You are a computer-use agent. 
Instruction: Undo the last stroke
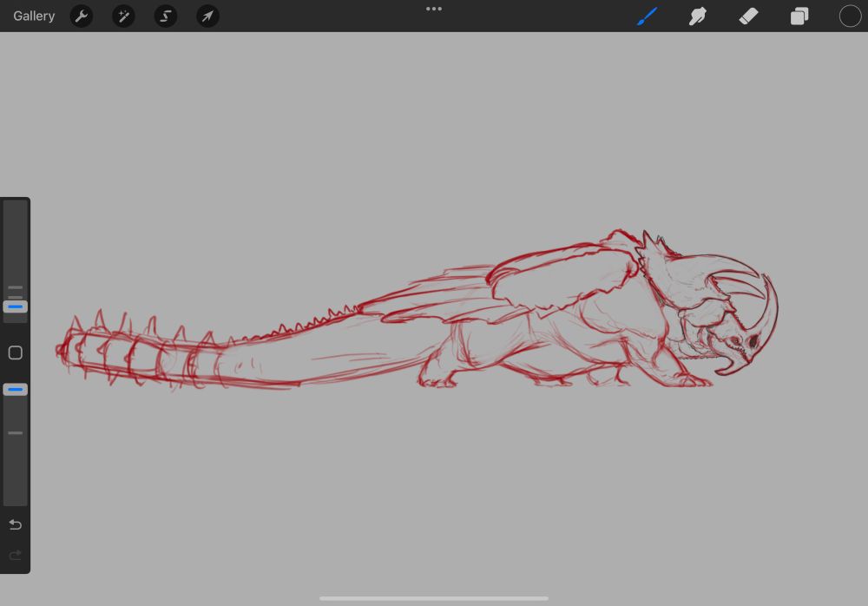point(15,524)
